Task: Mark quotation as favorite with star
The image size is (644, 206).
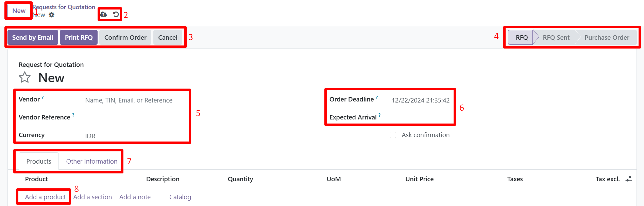Action: click(x=24, y=78)
